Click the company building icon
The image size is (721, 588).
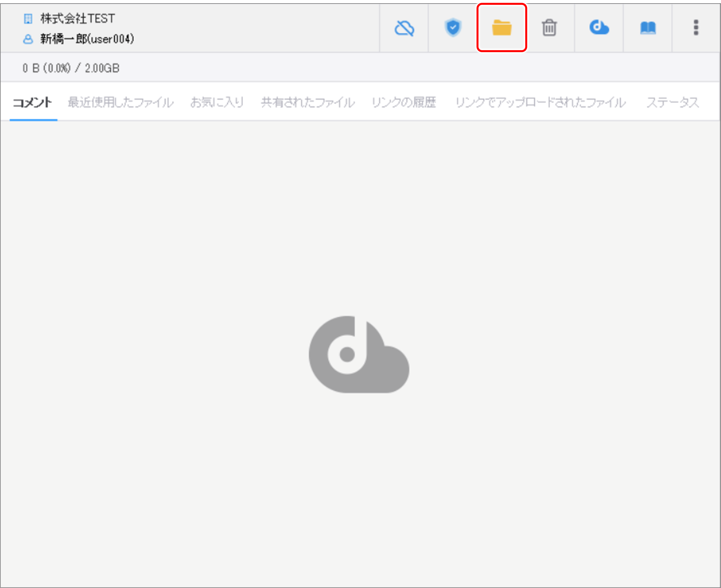[28, 19]
